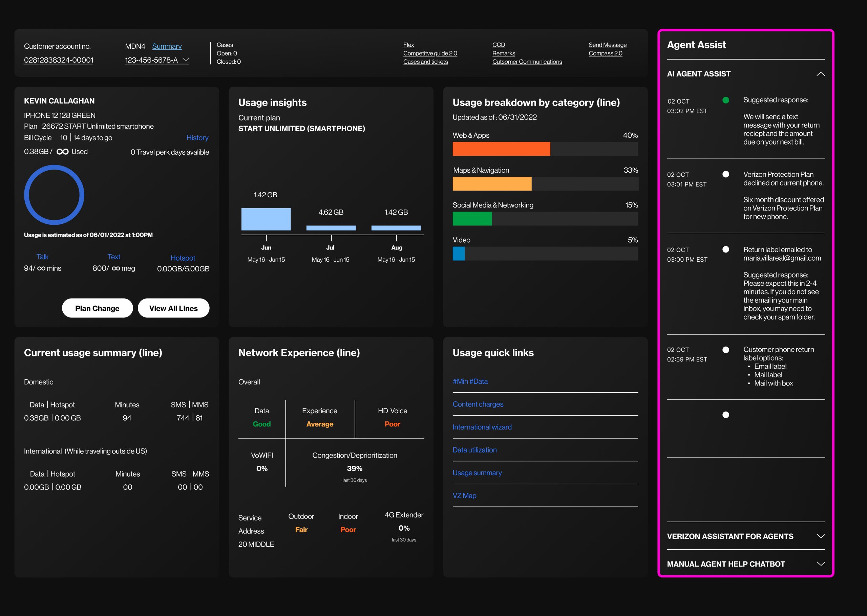The image size is (867, 616).
Task: Select the Hotspot usage tab
Action: click(x=183, y=258)
